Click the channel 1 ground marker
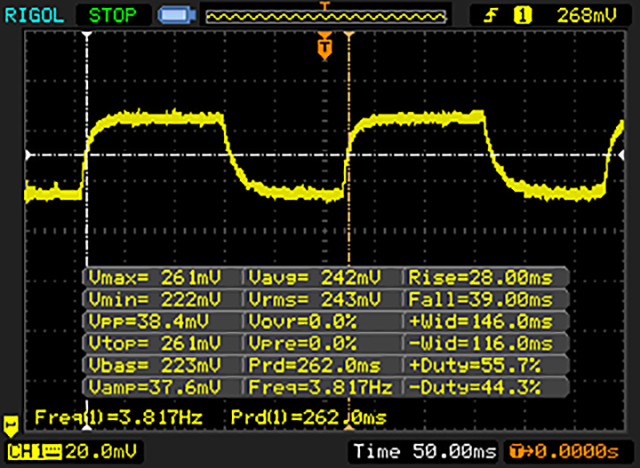640x468 pixels. coord(11,426)
